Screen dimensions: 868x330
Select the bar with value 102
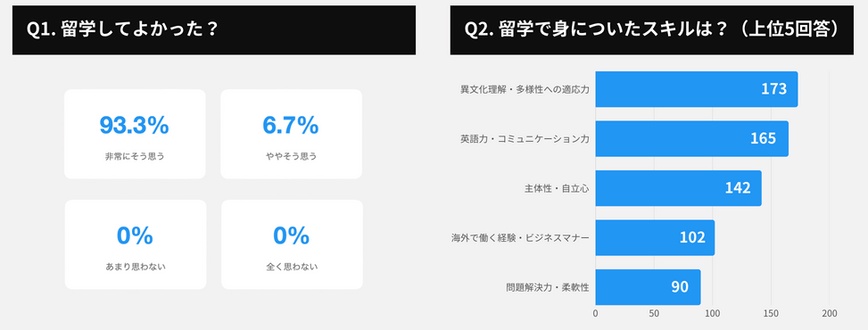point(655,237)
